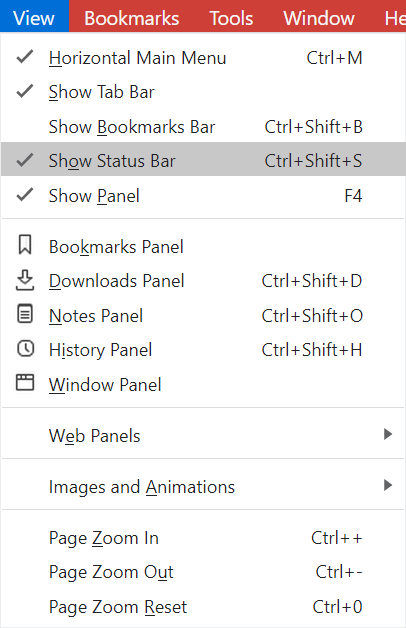This screenshot has height=628, width=406.
Task: Hide the panel via Show Panel
Action: pos(203,195)
